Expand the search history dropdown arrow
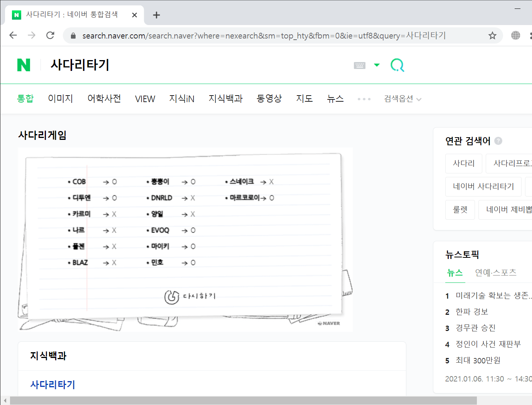 (377, 65)
